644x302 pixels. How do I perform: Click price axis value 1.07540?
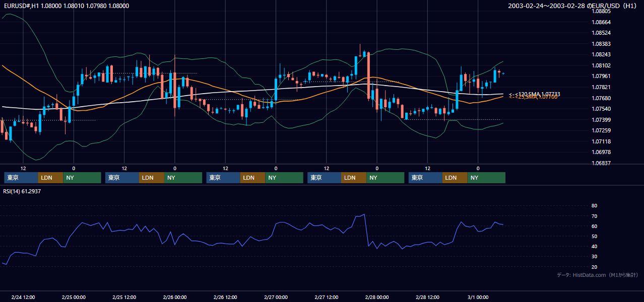600,109
